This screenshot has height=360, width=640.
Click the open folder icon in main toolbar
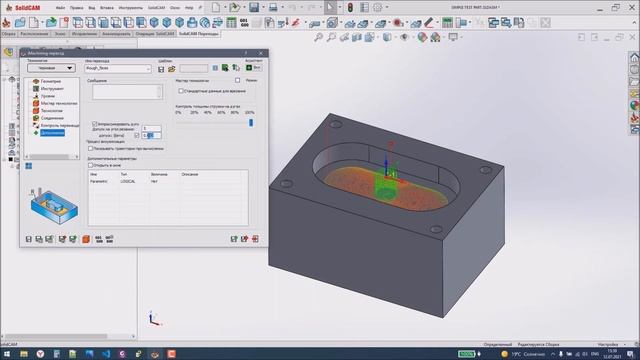point(20,23)
